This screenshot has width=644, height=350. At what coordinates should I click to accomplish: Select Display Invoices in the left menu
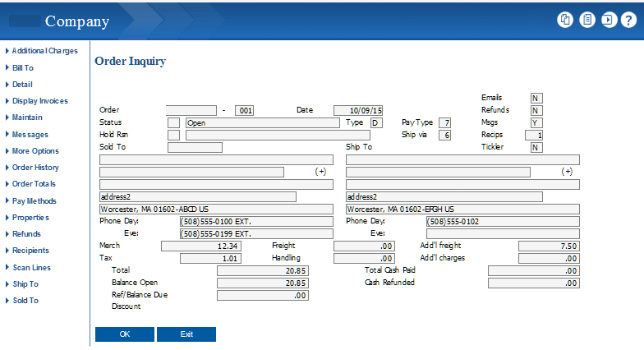[x=39, y=101]
